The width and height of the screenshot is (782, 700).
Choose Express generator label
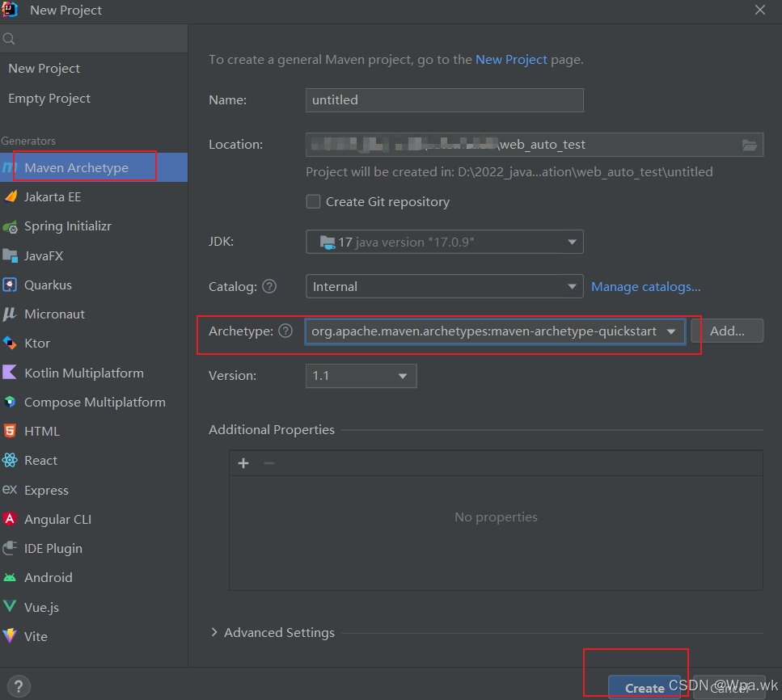[46, 490]
